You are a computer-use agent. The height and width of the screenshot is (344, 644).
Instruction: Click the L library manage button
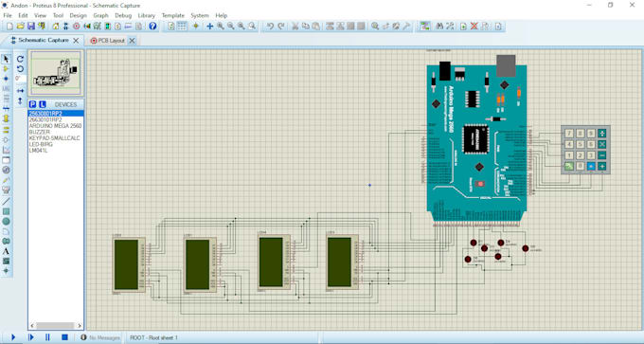[42, 104]
